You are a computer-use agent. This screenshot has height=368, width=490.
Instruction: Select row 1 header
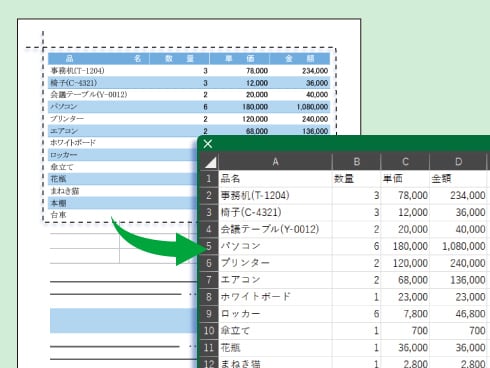coord(209,179)
